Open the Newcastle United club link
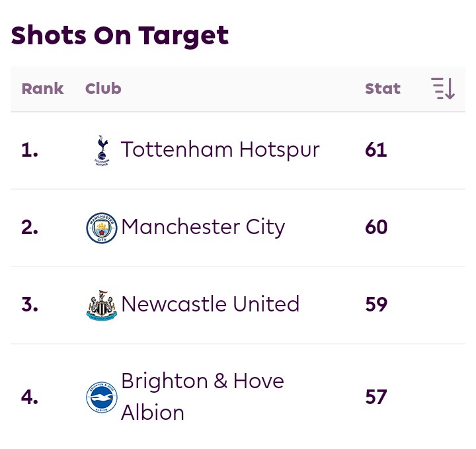This screenshot has width=476, height=449. click(x=210, y=304)
